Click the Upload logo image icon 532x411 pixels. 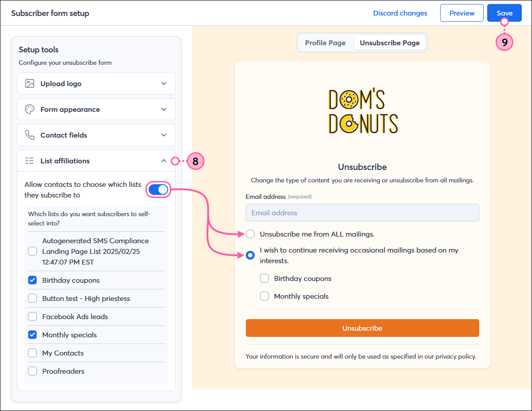click(x=30, y=83)
